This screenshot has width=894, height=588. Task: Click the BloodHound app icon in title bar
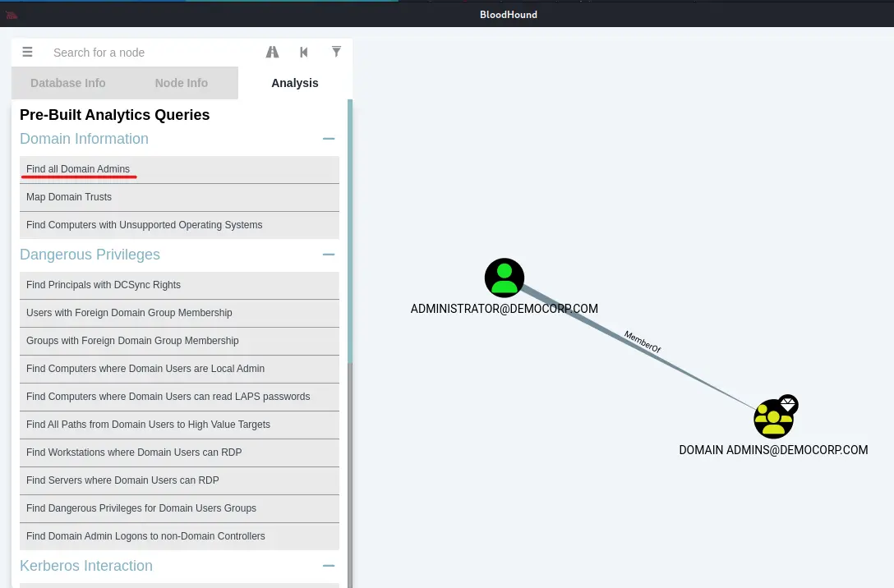[12, 15]
